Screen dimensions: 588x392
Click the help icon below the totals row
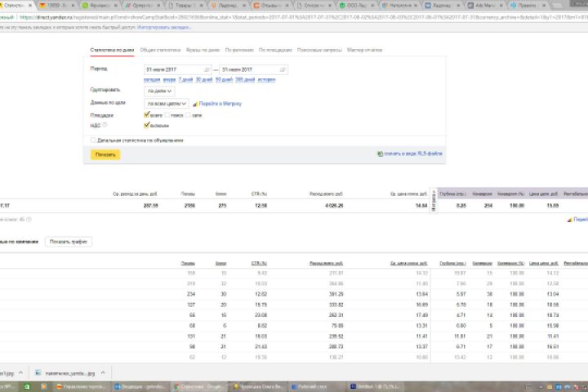point(29,220)
